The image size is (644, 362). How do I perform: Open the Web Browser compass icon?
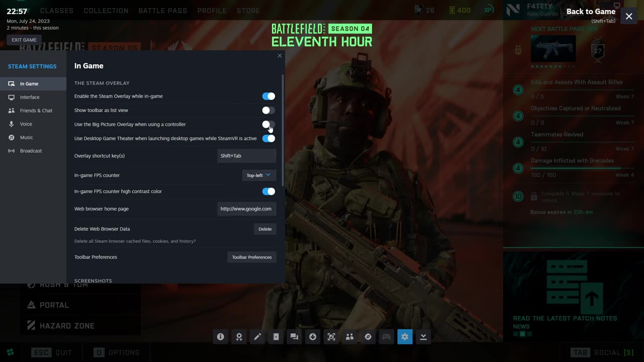point(368,337)
